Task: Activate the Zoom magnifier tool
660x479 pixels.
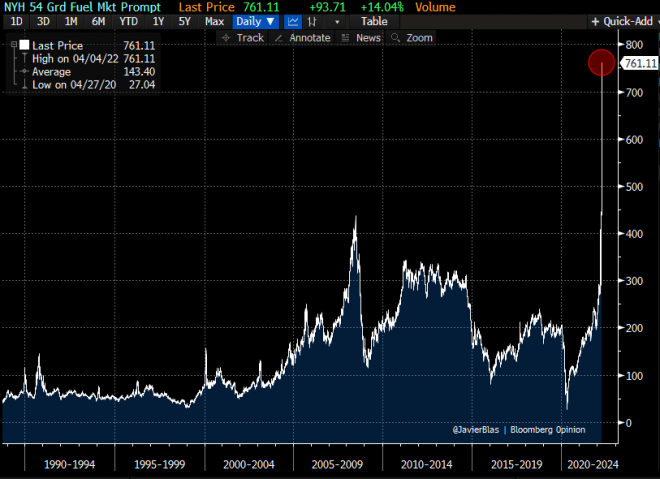Action: 413,37
